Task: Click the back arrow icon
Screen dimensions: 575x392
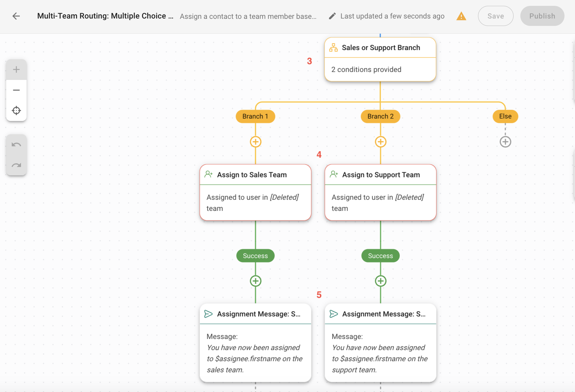Action: click(x=16, y=16)
